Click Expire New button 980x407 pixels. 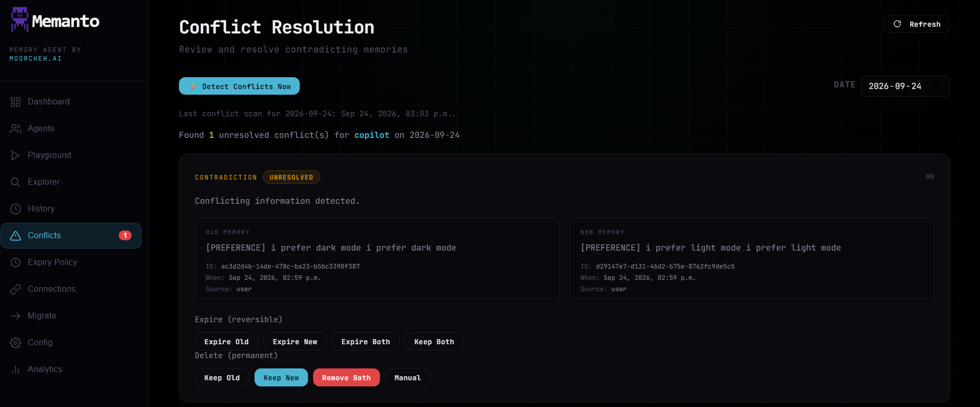tap(295, 342)
